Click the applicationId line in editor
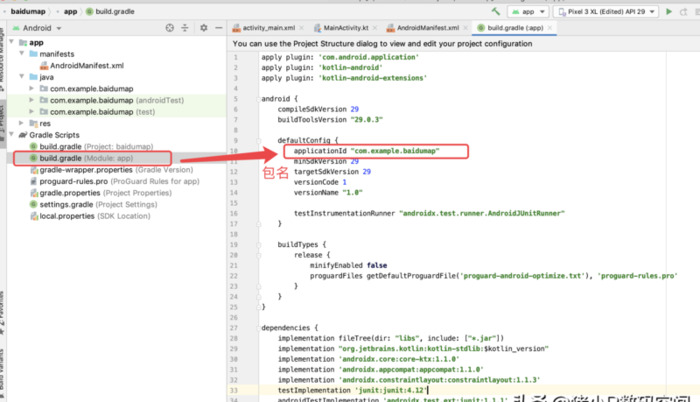This screenshot has width=700, height=402. (379, 150)
